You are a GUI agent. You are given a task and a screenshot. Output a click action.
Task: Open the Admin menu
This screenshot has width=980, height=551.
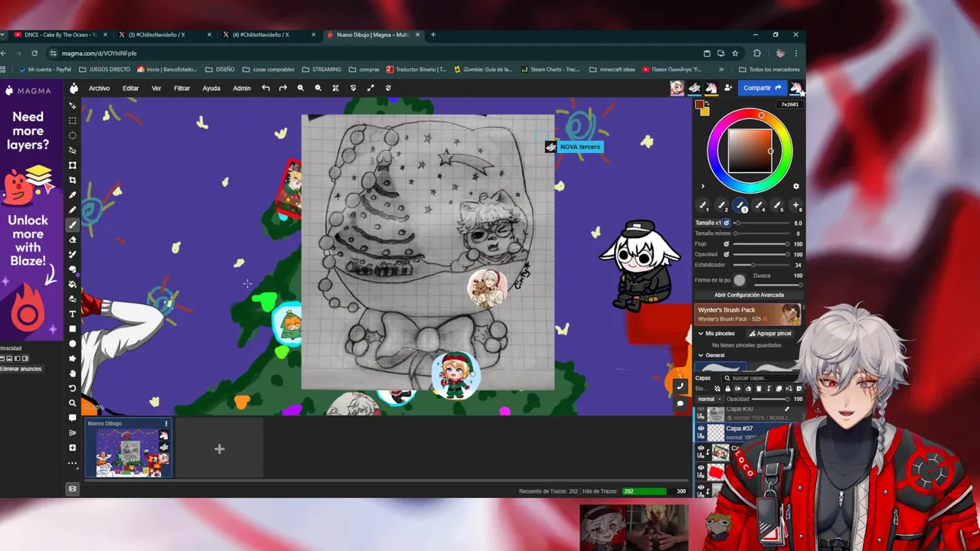click(x=242, y=88)
